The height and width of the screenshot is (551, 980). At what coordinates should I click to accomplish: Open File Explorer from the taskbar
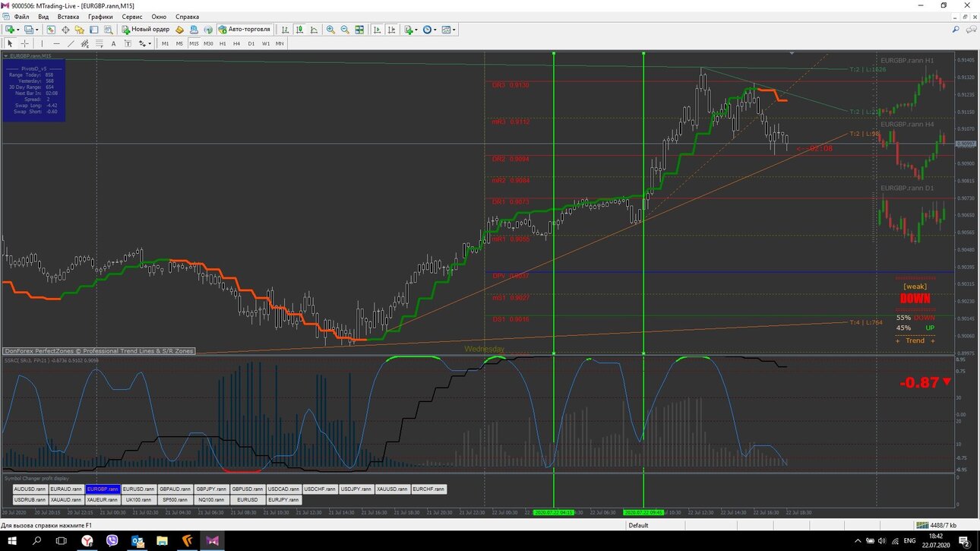163,541
